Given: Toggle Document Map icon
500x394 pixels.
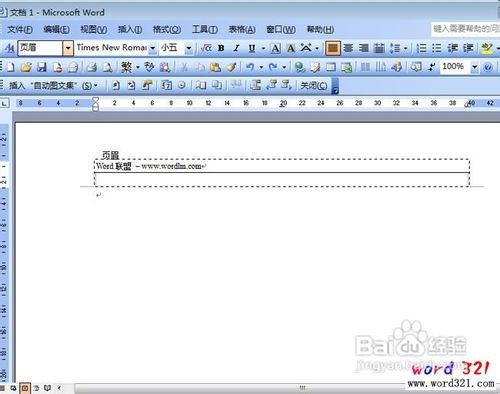Looking at the screenshot, I should (416, 67).
